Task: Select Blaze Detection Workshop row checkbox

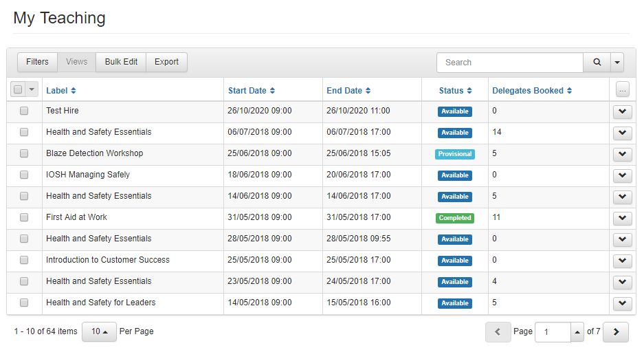Action: coord(24,153)
